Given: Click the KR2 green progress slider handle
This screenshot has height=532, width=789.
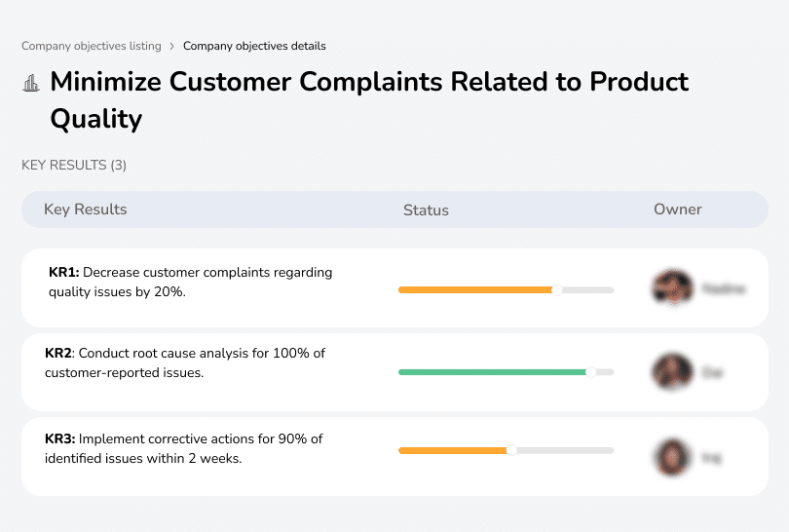Looking at the screenshot, I should 591,372.
